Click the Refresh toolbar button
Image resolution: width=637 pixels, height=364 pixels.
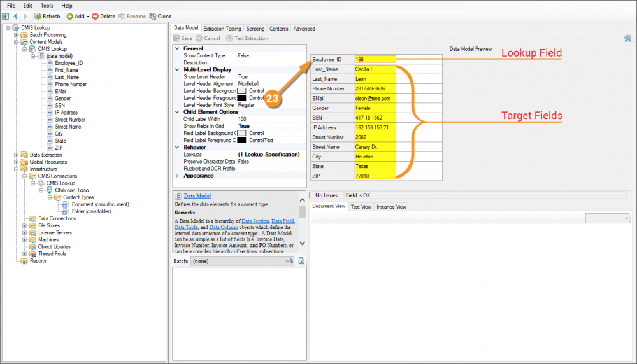[48, 16]
